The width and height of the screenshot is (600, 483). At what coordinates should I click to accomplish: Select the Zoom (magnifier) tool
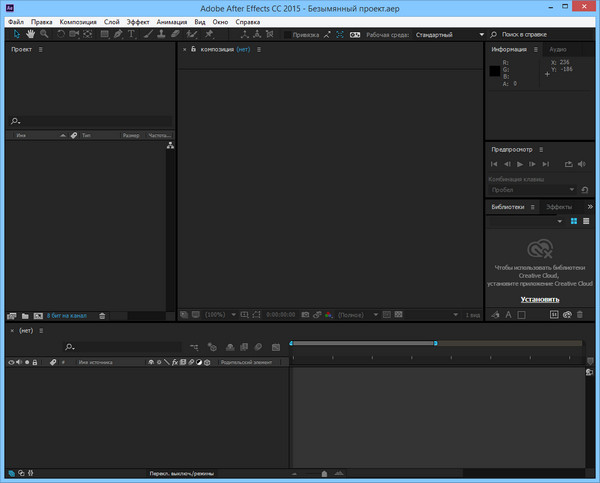click(x=44, y=34)
